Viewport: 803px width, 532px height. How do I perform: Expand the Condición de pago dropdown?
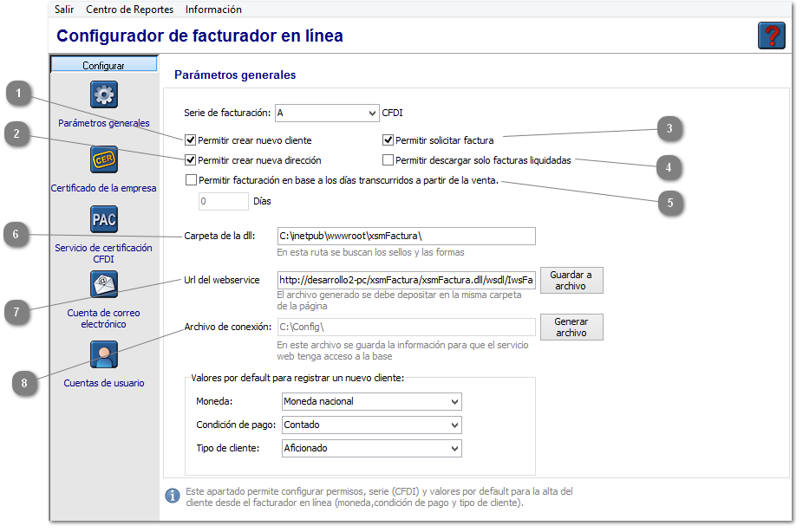(372, 425)
